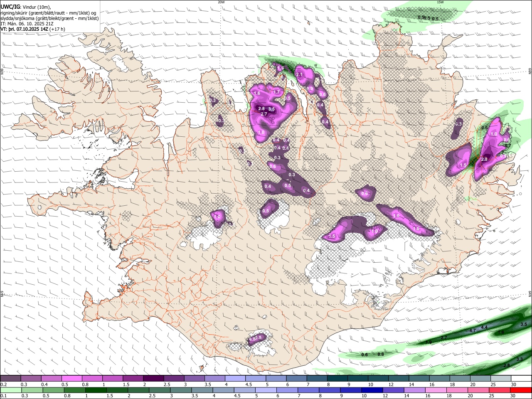Click the 4.4 rainfall value offshore
The image size is (532, 399).
click(x=484, y=328)
